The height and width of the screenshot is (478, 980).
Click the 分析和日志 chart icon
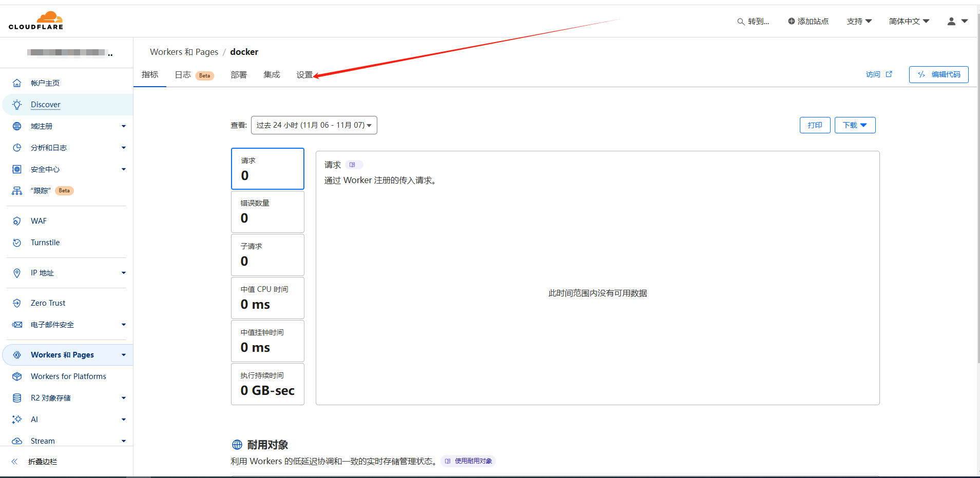[x=17, y=148]
